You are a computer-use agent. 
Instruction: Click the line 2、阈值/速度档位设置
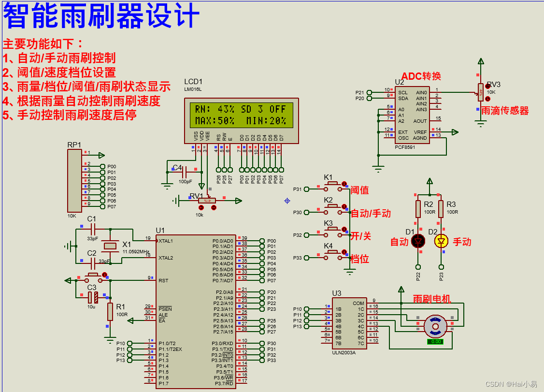coord(59,72)
